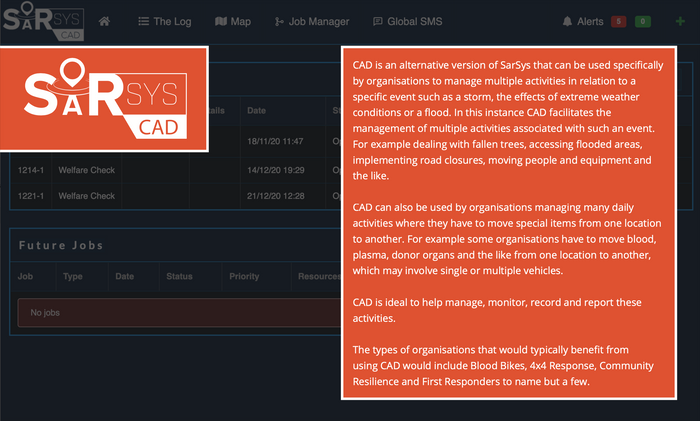Select Welfare Check in row 1221-1

coord(87,196)
